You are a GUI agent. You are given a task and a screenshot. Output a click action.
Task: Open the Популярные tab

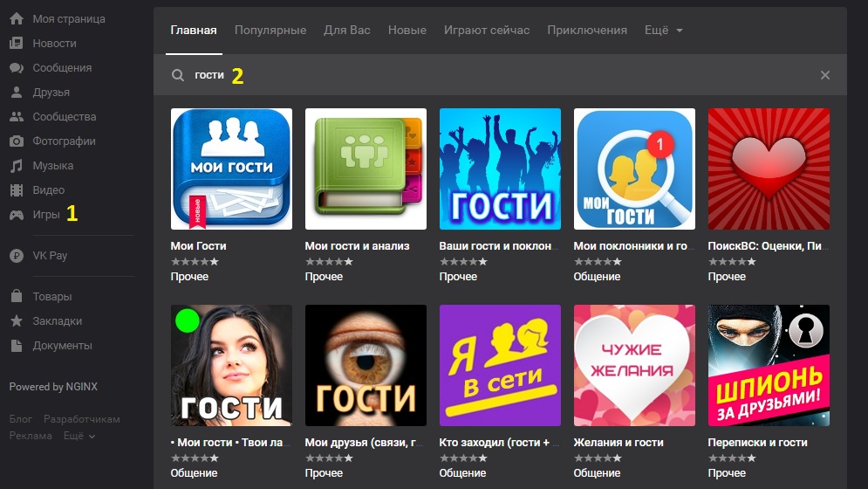coord(270,30)
